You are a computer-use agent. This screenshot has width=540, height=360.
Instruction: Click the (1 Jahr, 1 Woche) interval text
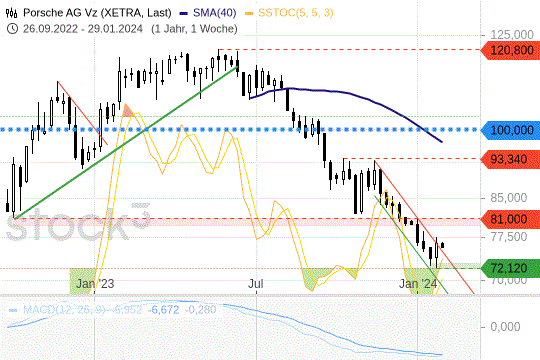coord(194,29)
